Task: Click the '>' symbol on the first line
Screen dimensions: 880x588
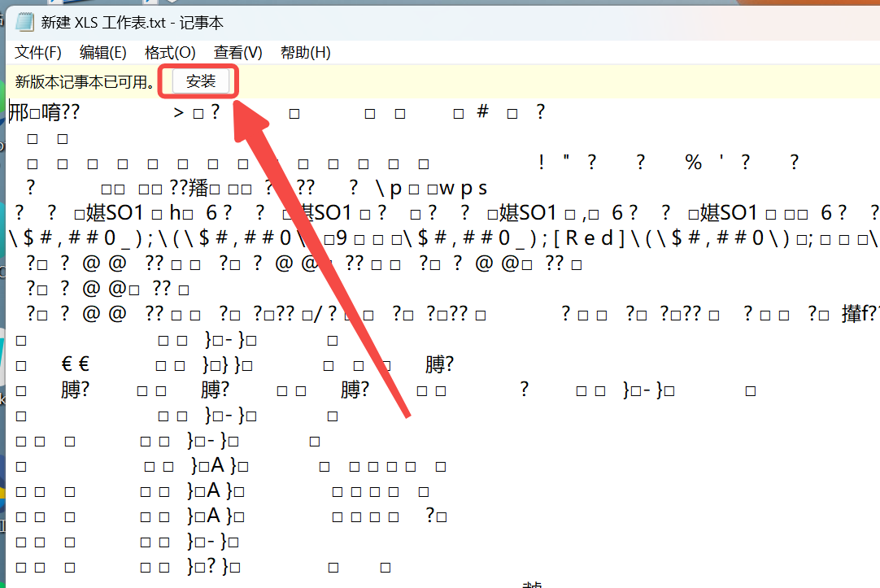Action: point(179,112)
